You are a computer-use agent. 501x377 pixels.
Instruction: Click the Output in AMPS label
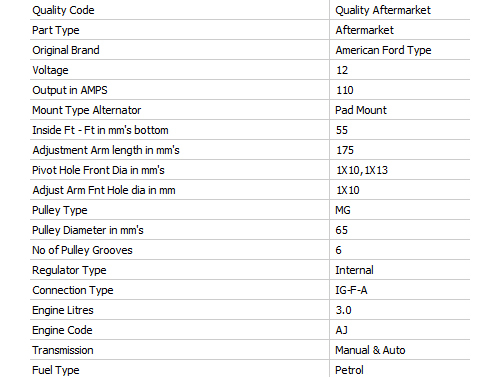pos(70,90)
